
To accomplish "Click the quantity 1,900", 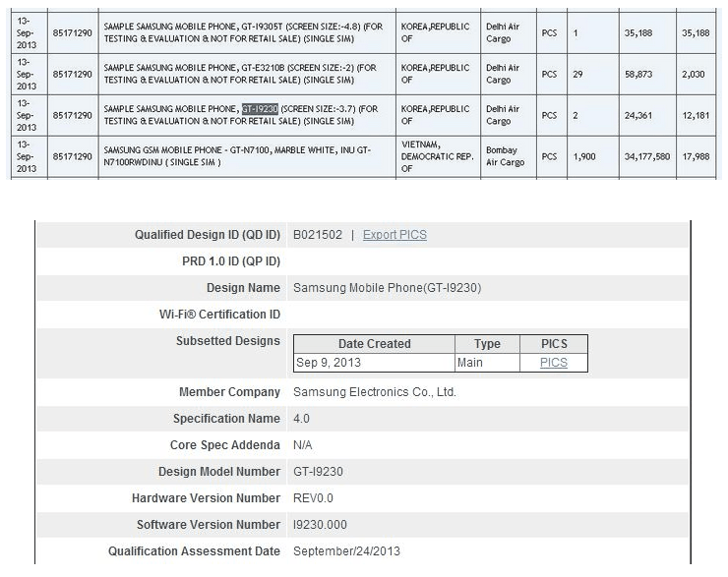I will [584, 156].
